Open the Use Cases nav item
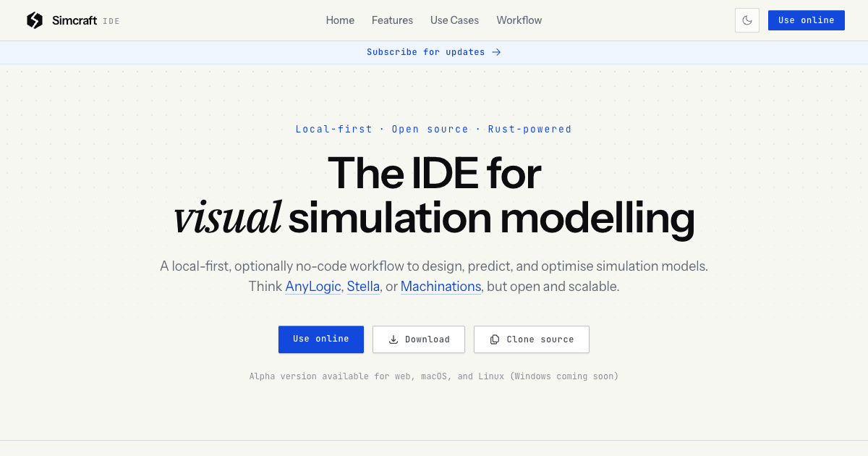Image resolution: width=868 pixels, height=456 pixels. coord(454,20)
